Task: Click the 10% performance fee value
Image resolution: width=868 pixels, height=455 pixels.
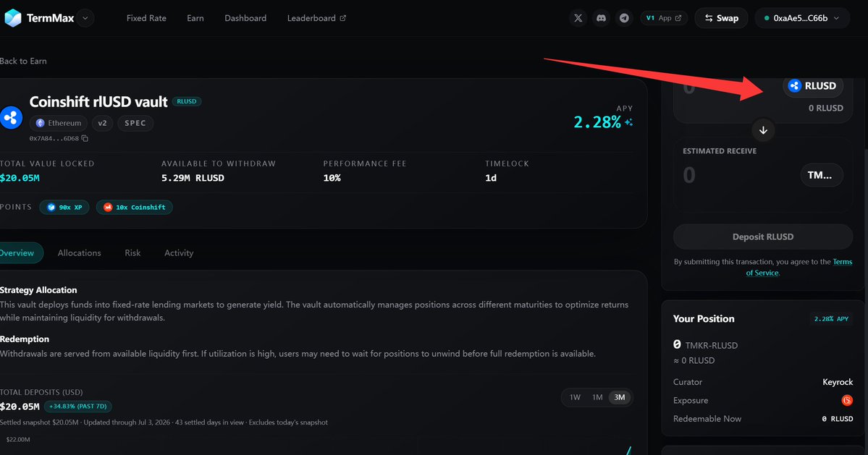Action: [332, 178]
